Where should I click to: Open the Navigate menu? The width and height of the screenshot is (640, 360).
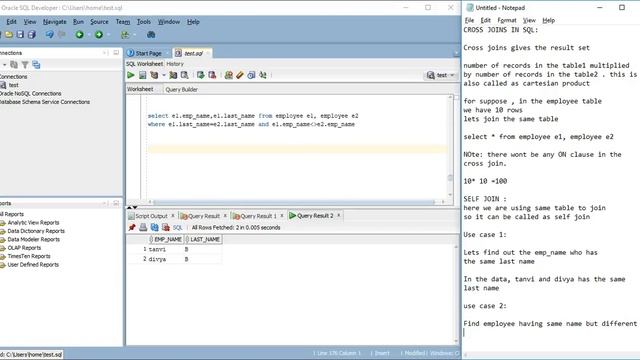54,22
